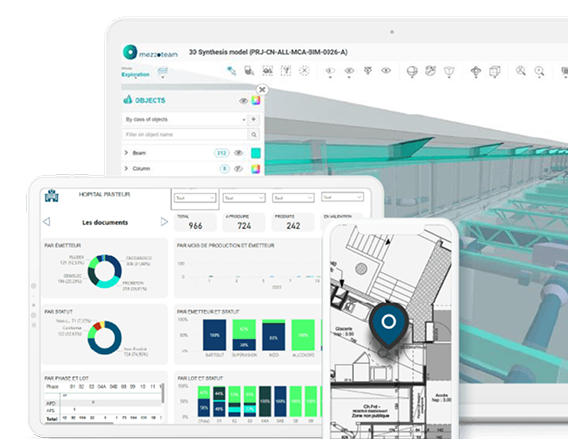The width and height of the screenshot is (568, 439).
Task: Click the blue map pin on the phone plan
Action: (388, 325)
